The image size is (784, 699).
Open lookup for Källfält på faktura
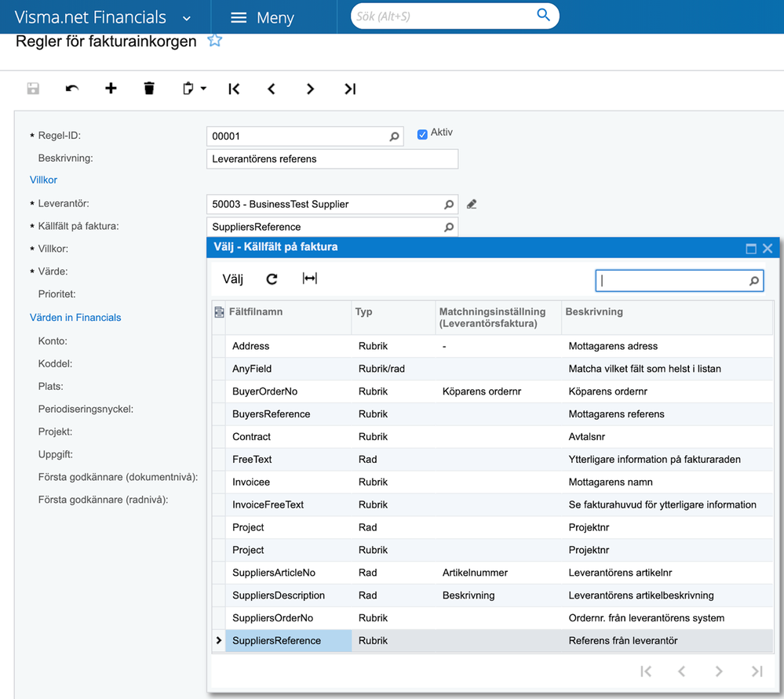[448, 227]
